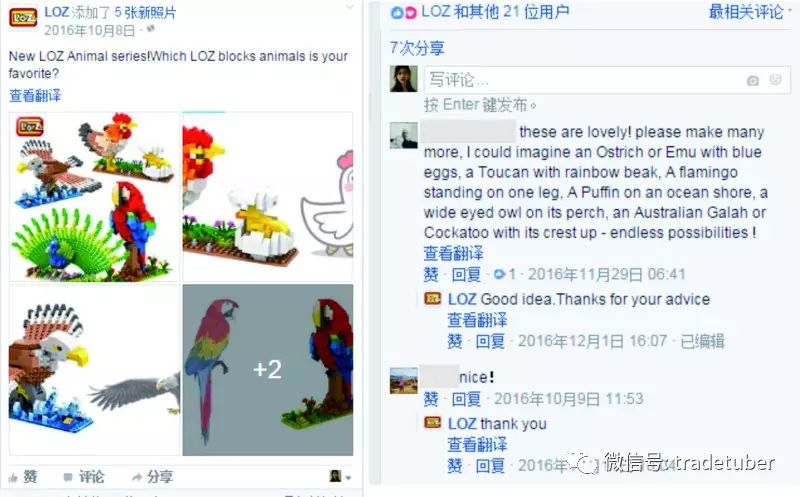
Task: Open the post options chevron at top right
Action: coord(350,7)
